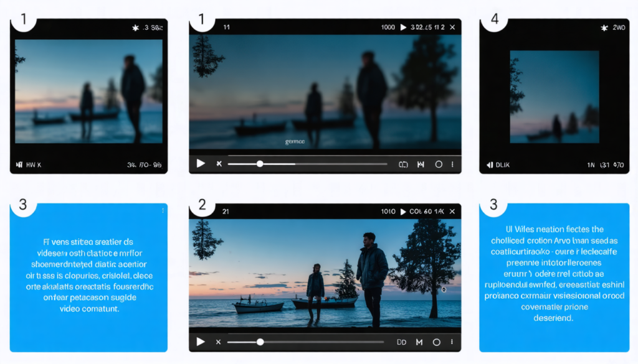The width and height of the screenshot is (638, 364).
Task: Click the M icon in the bottom player controls
Action: pyautogui.click(x=419, y=342)
